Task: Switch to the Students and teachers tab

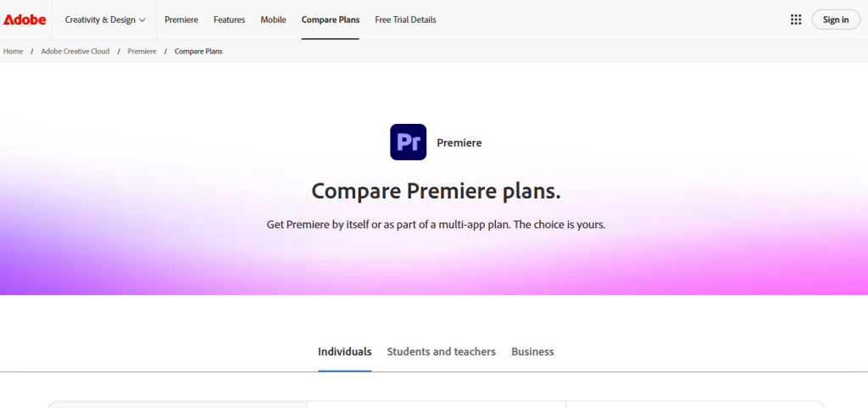Action: point(441,351)
